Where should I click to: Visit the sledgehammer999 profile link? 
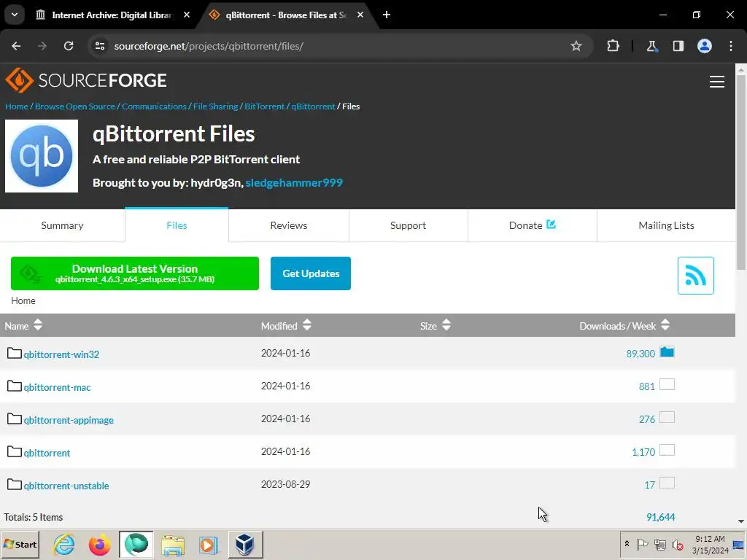294,182
